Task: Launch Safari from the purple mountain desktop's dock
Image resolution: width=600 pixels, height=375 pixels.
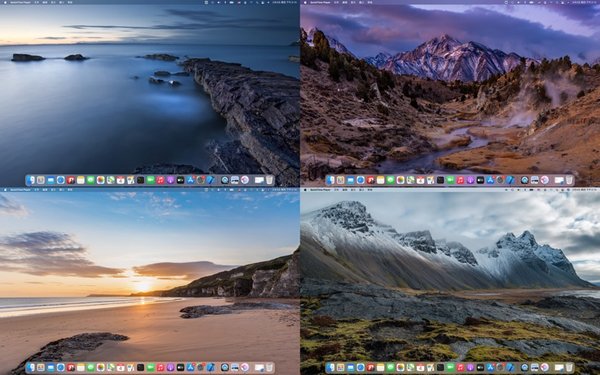Action: (360, 180)
